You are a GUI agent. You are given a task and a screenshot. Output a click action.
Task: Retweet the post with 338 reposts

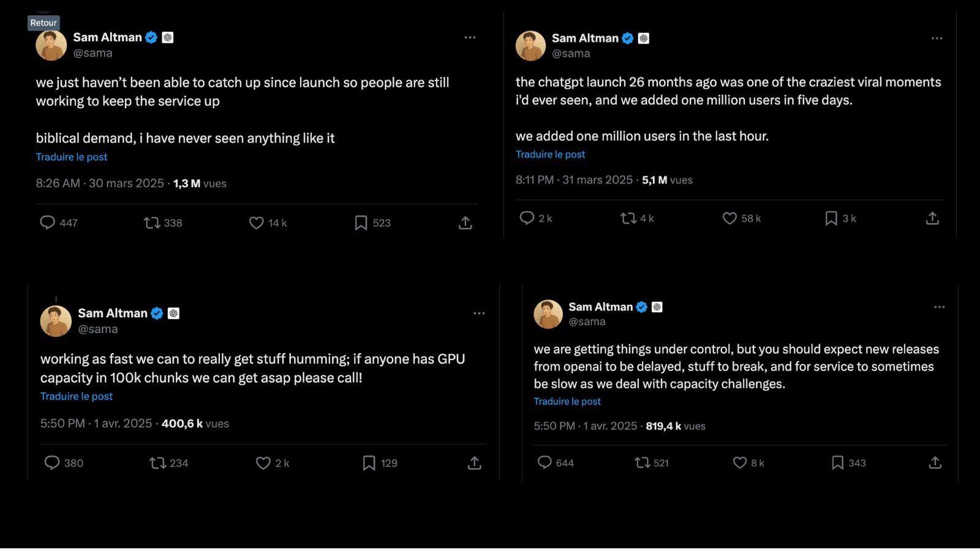(x=152, y=223)
